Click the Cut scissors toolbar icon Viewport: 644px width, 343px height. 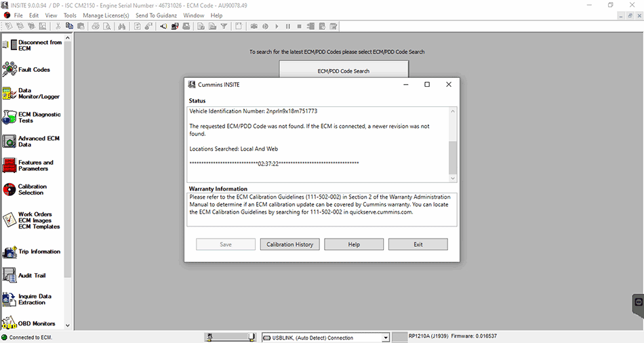pyautogui.click(x=58, y=26)
